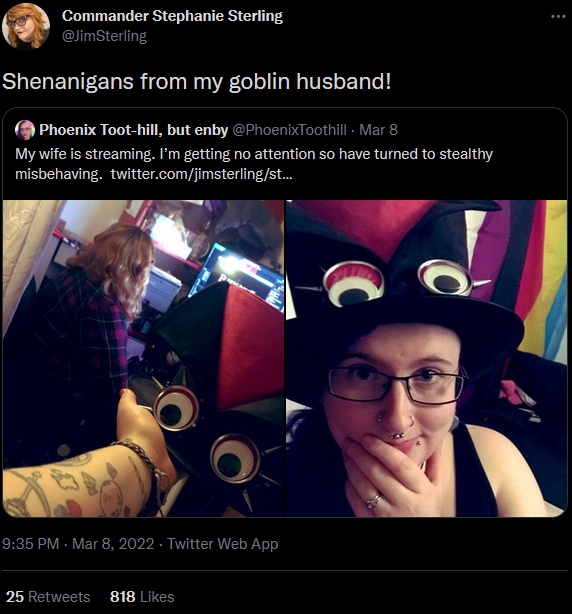Click Phoenix Toot-hill's small profile avatar
Screen dimensions: 572x614
tap(25, 130)
